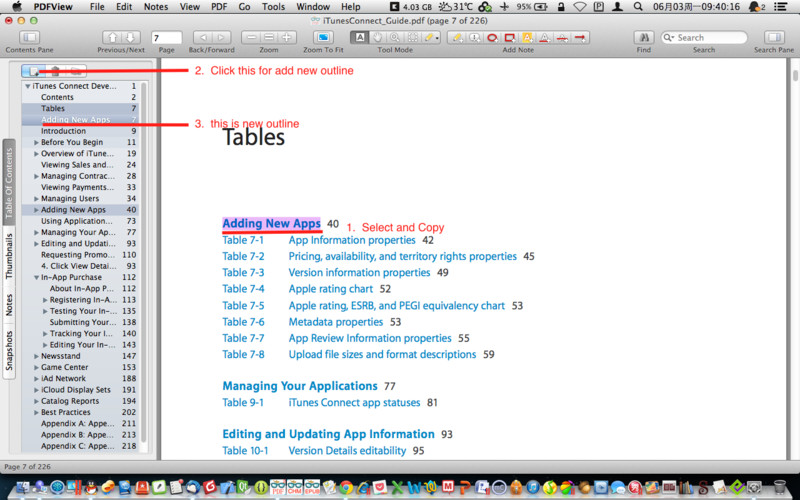Open iTunes Connect app statuses link

point(354,403)
